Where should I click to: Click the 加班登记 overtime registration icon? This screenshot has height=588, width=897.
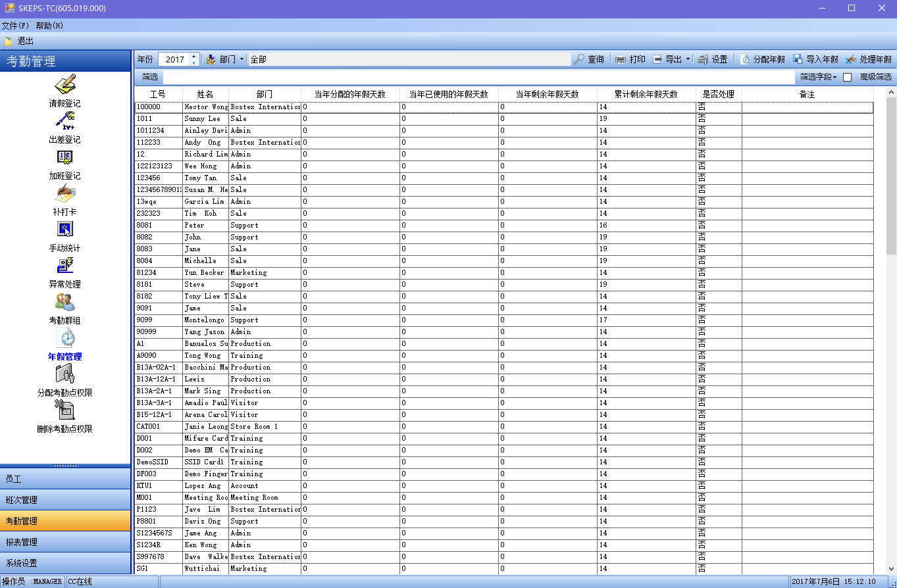click(64, 157)
